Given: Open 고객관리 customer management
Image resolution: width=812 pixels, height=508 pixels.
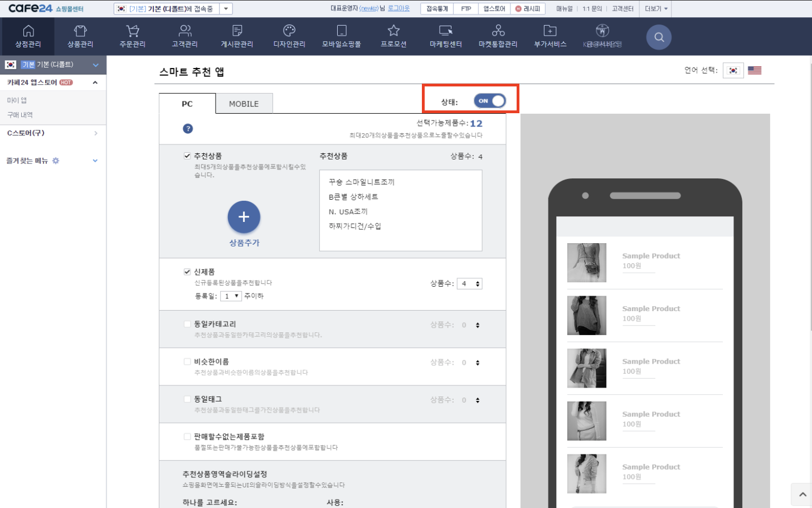Looking at the screenshot, I should (x=185, y=36).
